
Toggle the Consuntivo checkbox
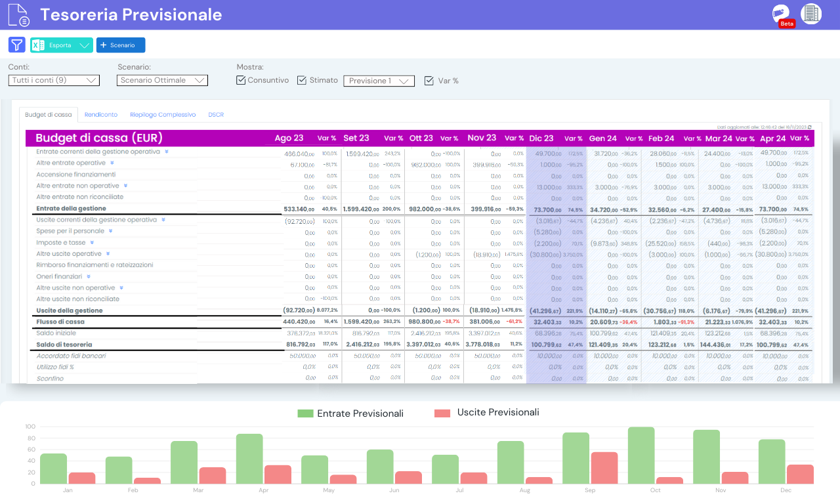coord(241,80)
